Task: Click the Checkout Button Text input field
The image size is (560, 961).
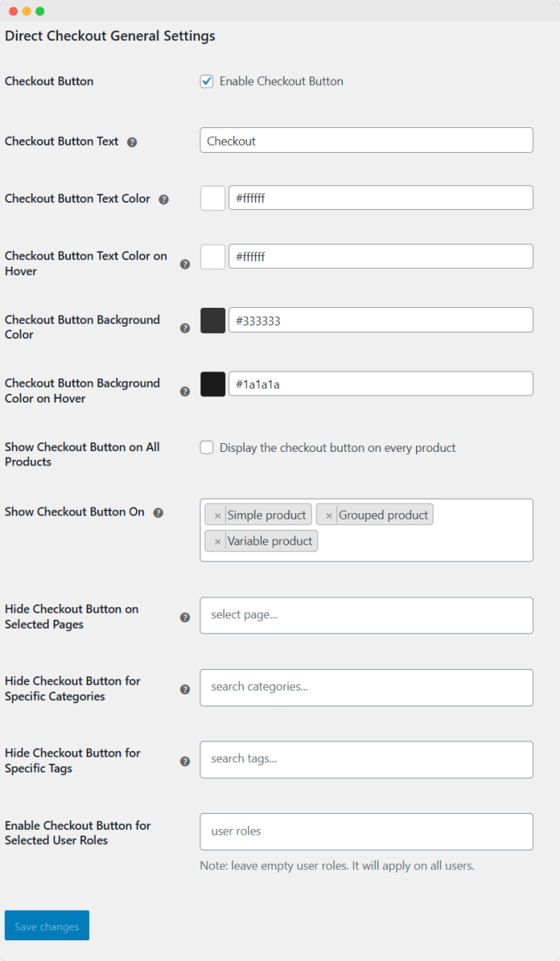Action: (x=366, y=141)
